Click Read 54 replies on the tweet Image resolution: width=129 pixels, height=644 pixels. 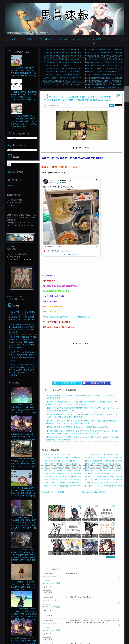click(71, 255)
